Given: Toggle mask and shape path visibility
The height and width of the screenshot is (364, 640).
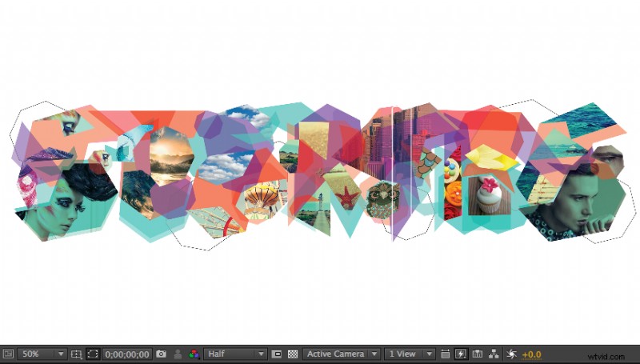Looking at the screenshot, I should pyautogui.click(x=93, y=354).
